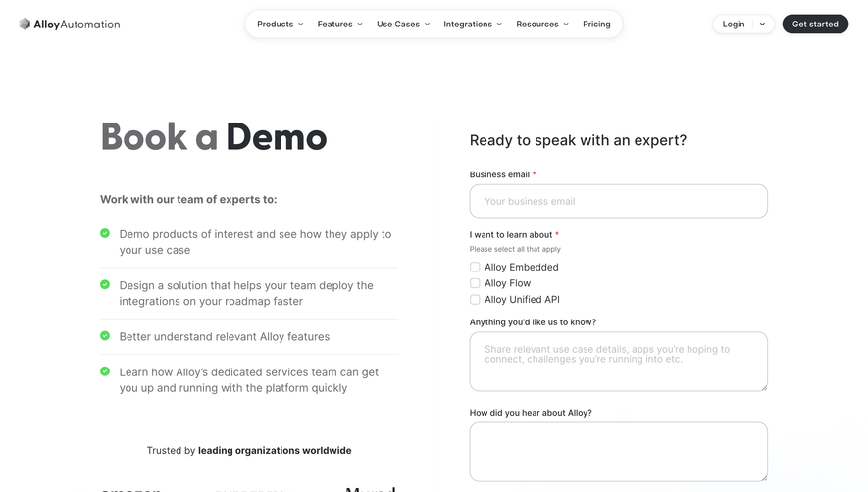Click the green checkmark beside Design a solution

pos(105,284)
